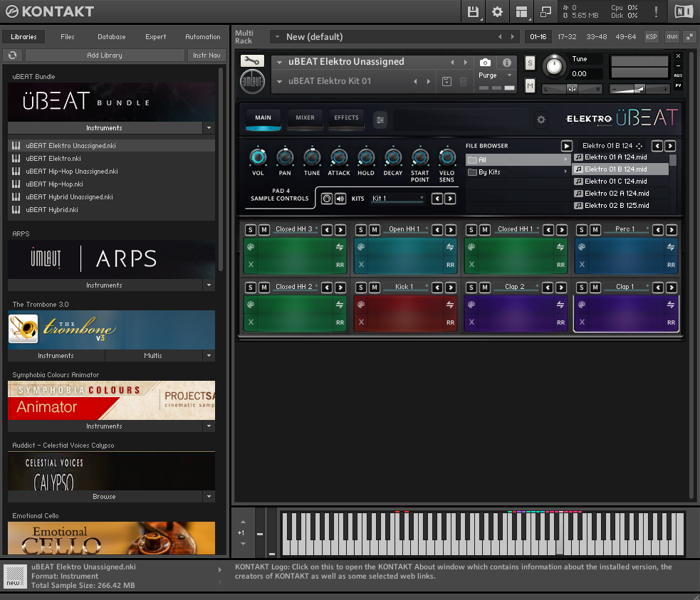Switch to the Database tab
Image resolution: width=700 pixels, height=600 pixels.
click(x=112, y=36)
